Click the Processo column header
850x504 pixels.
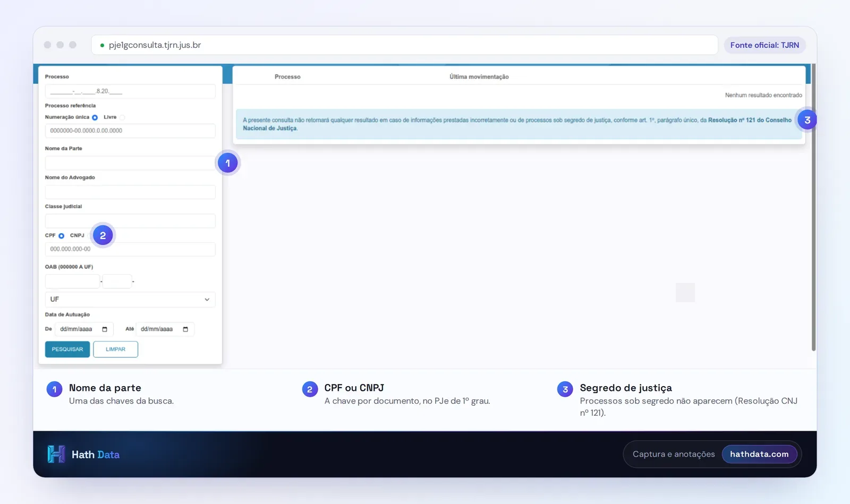(287, 77)
